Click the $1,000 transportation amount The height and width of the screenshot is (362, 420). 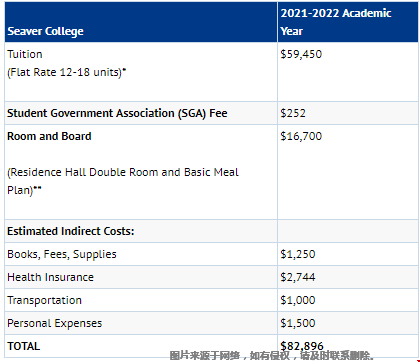[298, 300]
